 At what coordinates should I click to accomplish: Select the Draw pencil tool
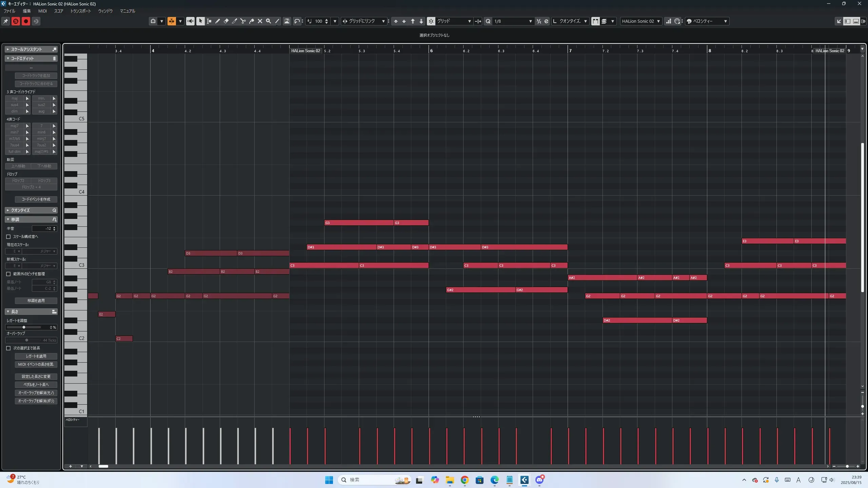[x=217, y=21]
